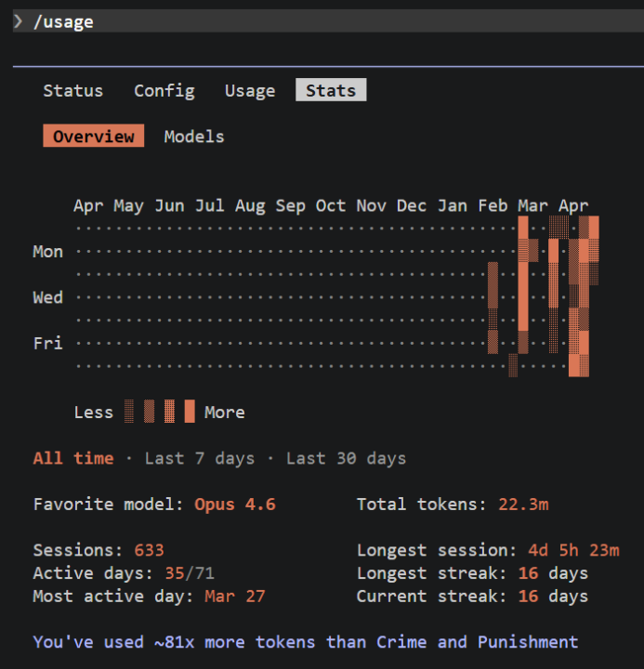644x669 pixels.
Task: Click the Current streak 16 days value
Action: click(x=553, y=597)
